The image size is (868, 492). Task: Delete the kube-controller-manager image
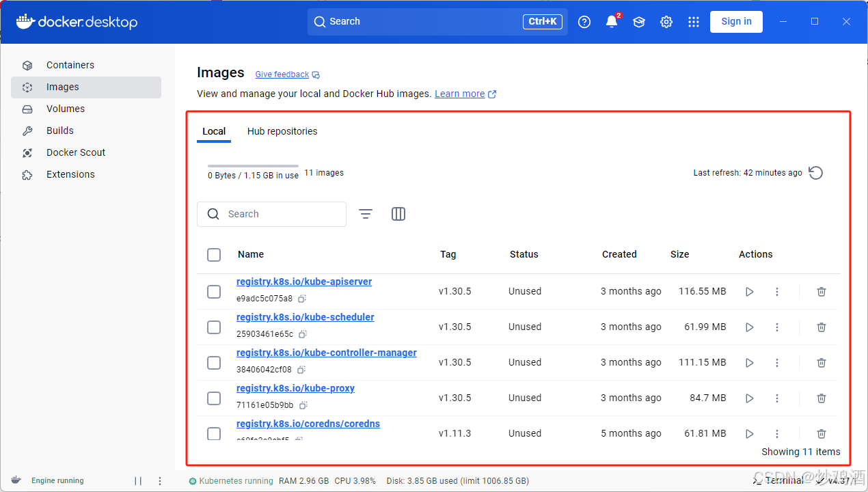(822, 363)
